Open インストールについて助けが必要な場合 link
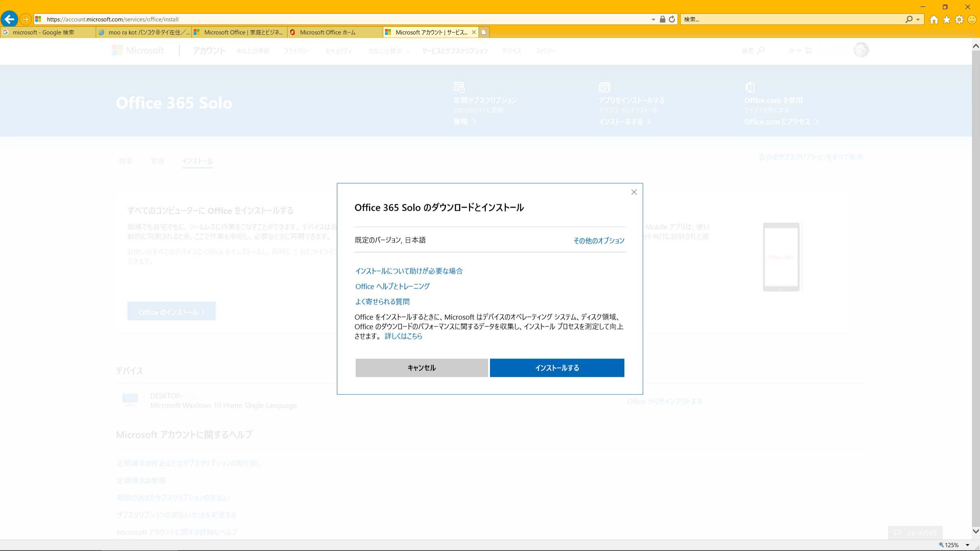Screen dimensions: 980x551 point(409,271)
